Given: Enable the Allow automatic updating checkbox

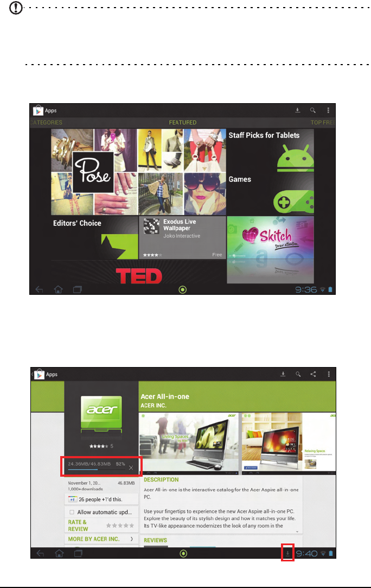Looking at the screenshot, I should pyautogui.click(x=72, y=512).
